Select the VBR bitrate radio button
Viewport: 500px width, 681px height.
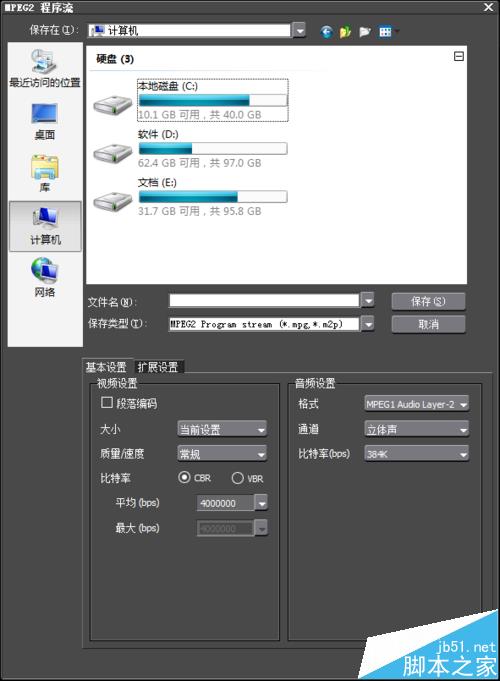click(x=237, y=478)
